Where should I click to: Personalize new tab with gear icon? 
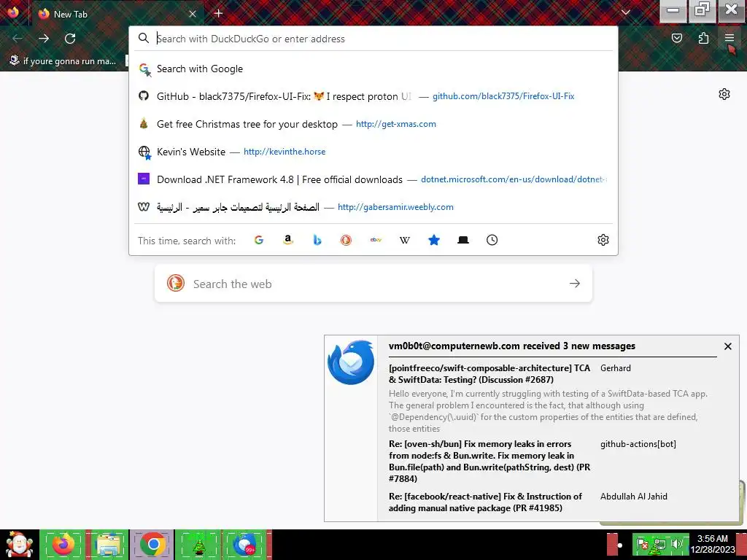[724, 94]
